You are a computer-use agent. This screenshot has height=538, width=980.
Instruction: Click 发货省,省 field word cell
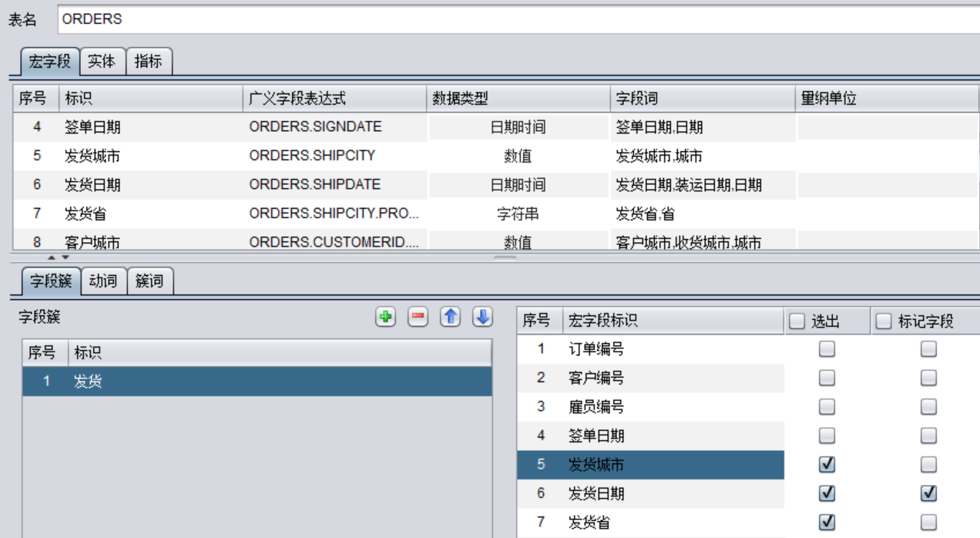[x=702, y=214]
